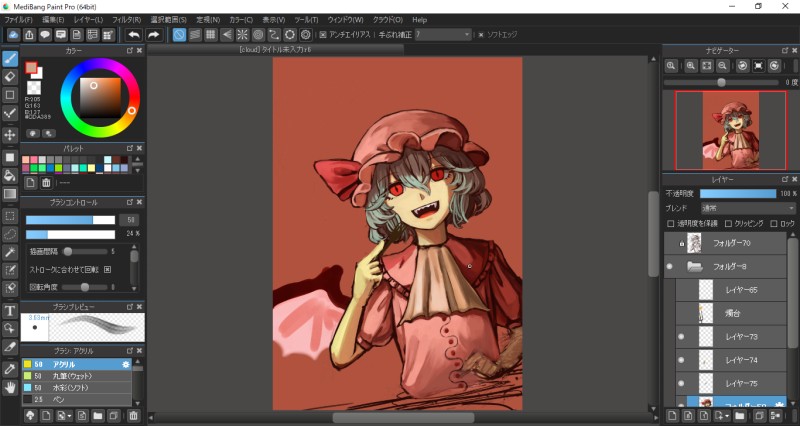Select the Eyedropper tool
Image resolution: width=800 pixels, height=426 pixels.
[10, 369]
